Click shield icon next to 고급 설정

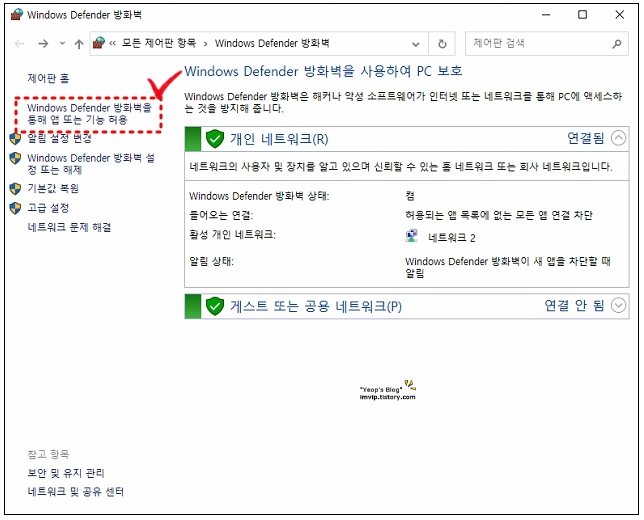coord(15,208)
